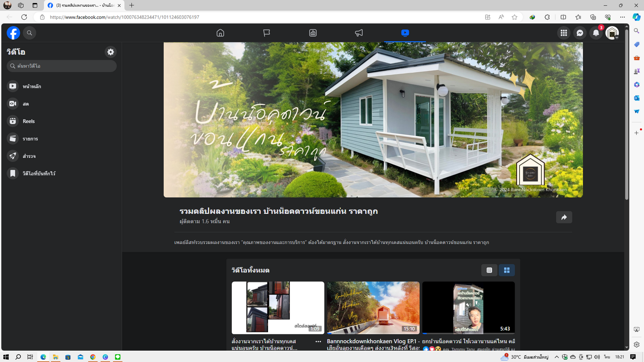The image size is (644, 362).
Task: Open three-dot options for first video
Action: click(x=318, y=342)
